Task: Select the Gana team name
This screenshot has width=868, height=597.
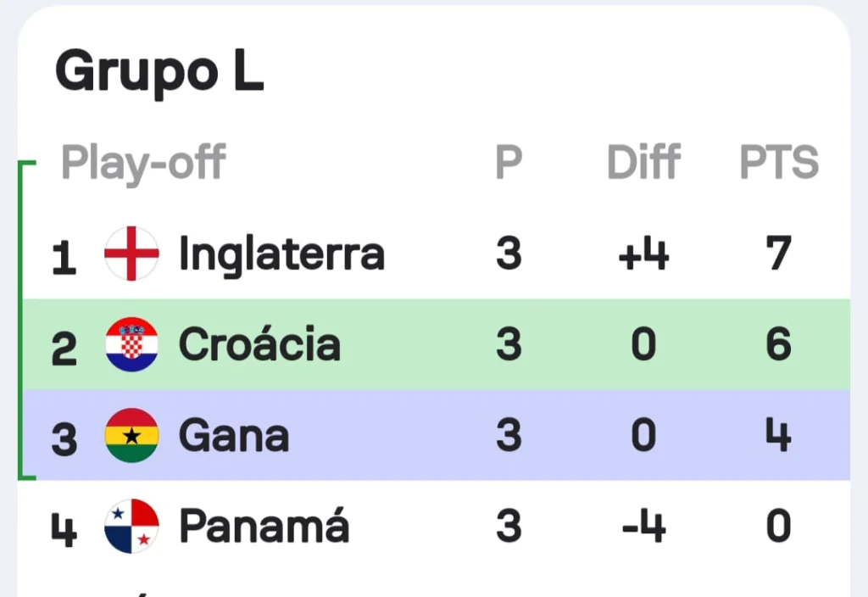Action: coord(234,436)
